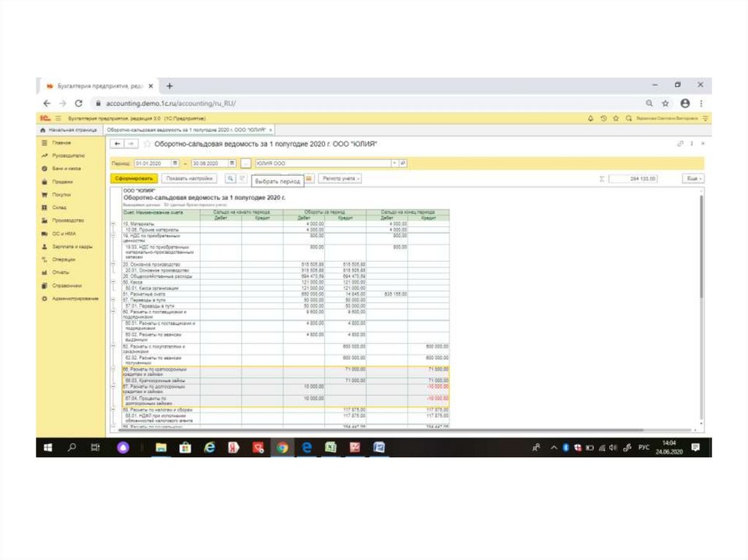Viewport: 748px width, 560px height.
Task: Collapse account 20 Основное производство group
Action: point(113,264)
